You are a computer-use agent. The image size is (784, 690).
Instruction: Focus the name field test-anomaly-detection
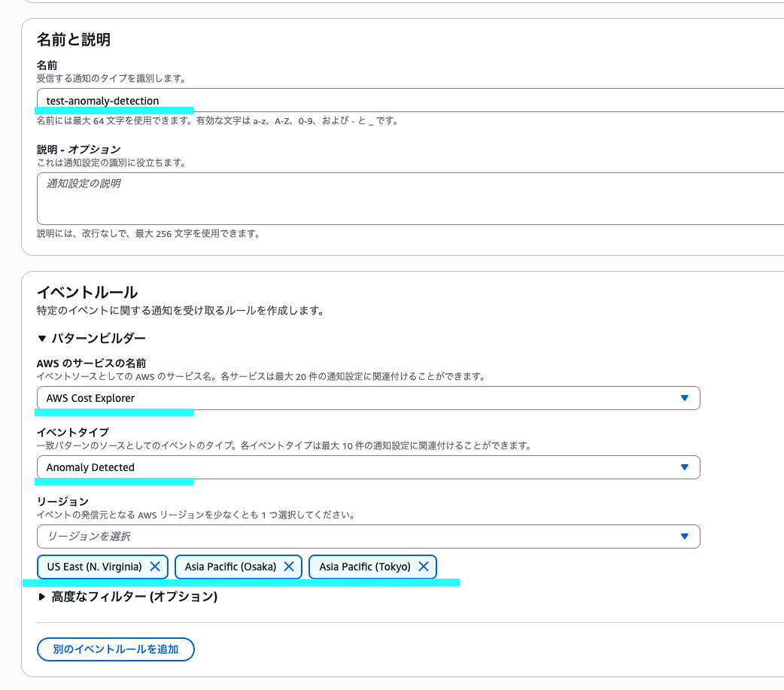pyautogui.click(x=410, y=101)
